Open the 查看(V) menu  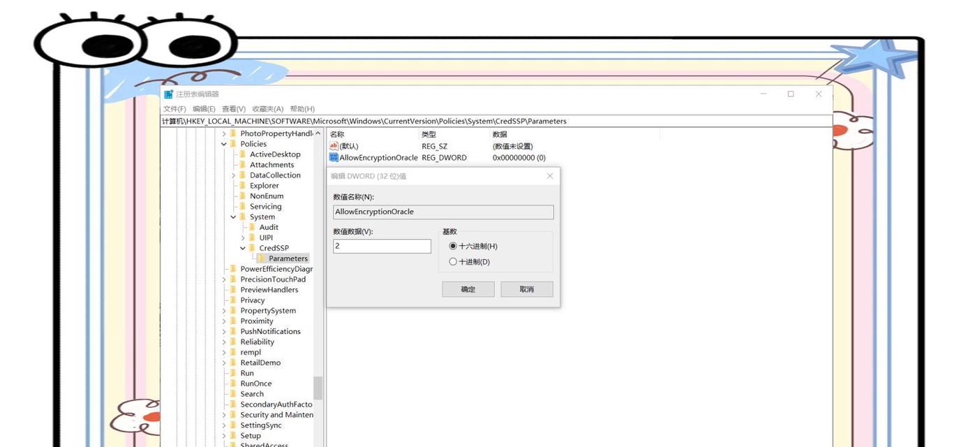234,109
